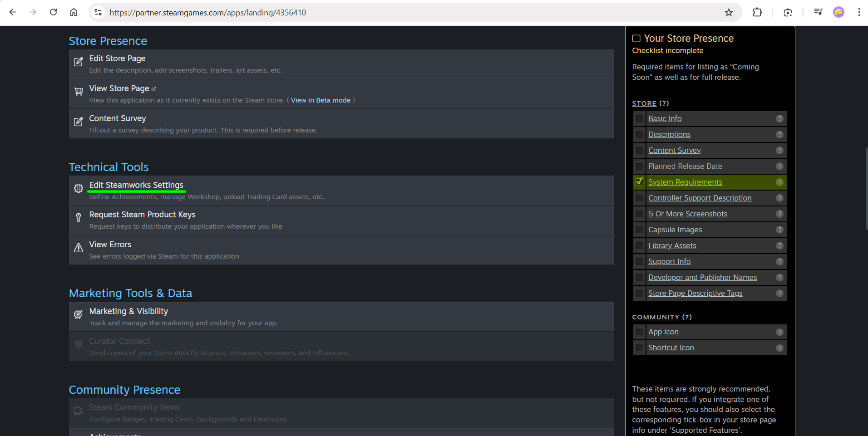The width and height of the screenshot is (868, 436).
Task: Toggle the System Requirements checkbox
Action: (639, 182)
